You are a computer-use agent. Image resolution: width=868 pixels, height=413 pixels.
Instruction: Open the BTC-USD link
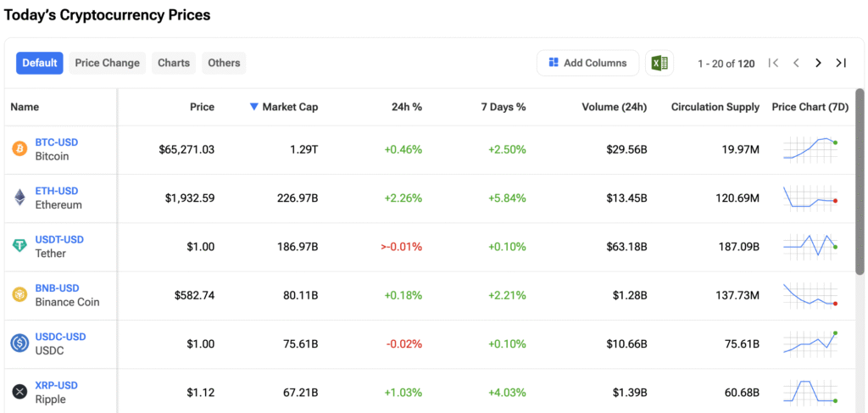click(57, 142)
